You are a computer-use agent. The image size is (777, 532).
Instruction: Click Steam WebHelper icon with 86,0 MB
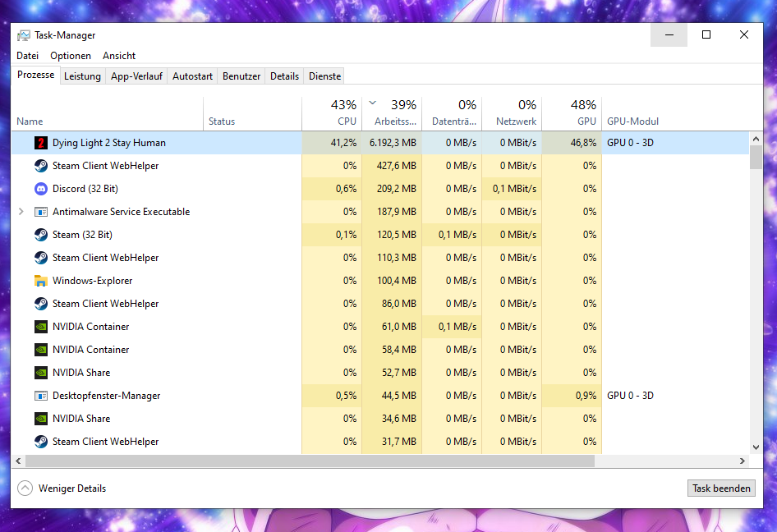click(40, 304)
